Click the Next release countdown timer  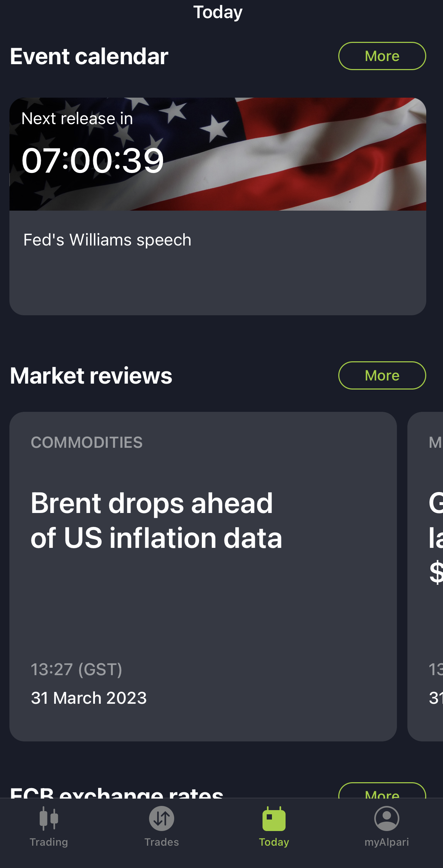click(93, 160)
